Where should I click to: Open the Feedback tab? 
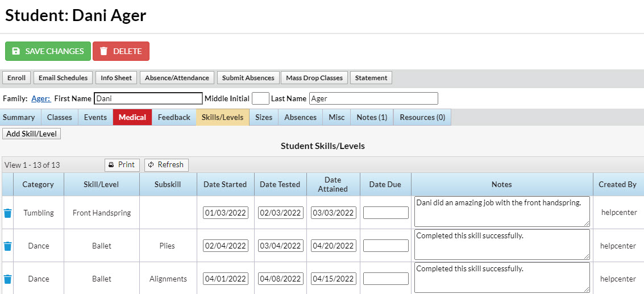174,117
